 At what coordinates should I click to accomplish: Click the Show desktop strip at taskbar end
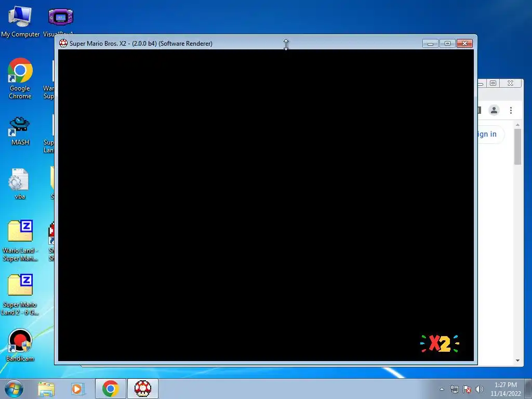(x=528, y=389)
